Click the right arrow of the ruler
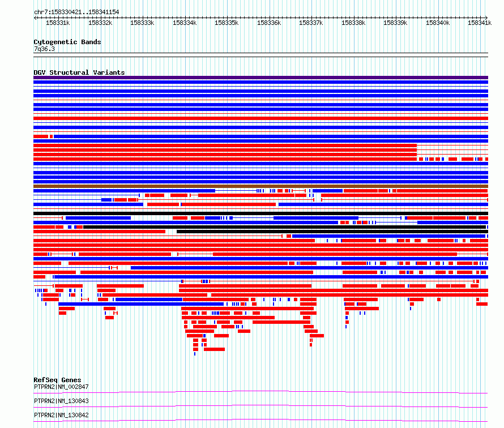The image size is (504, 428). pyautogui.click(x=486, y=18)
